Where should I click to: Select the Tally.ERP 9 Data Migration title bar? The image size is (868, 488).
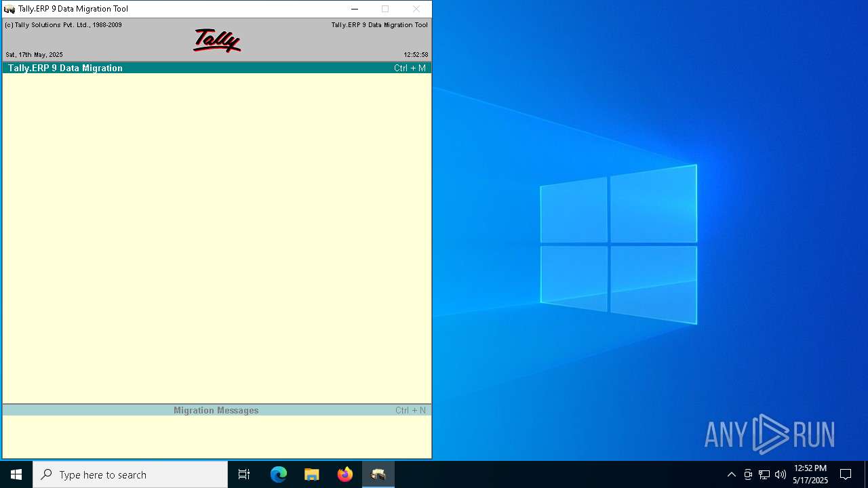click(217, 68)
